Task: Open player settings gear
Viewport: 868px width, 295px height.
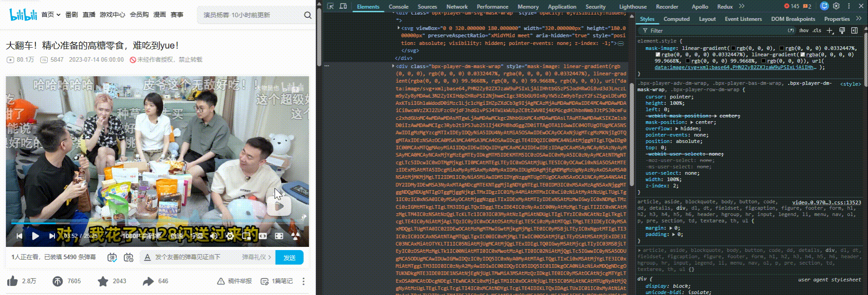Action: [230, 236]
